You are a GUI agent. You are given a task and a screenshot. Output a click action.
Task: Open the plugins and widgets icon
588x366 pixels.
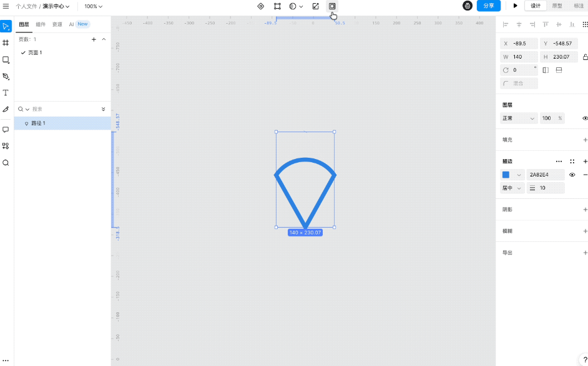point(6,146)
